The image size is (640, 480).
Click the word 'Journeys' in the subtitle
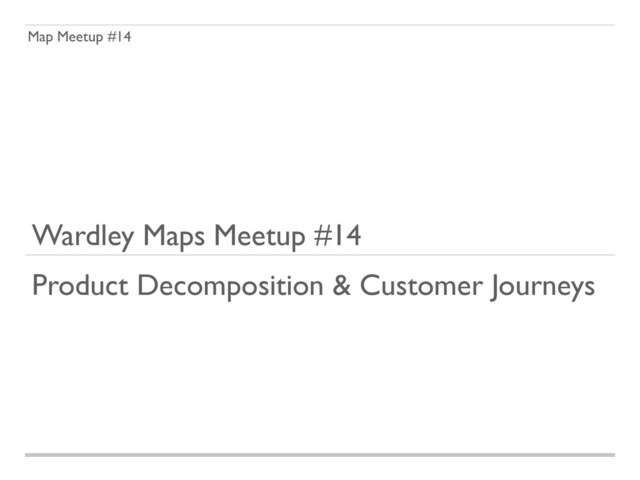(543, 287)
